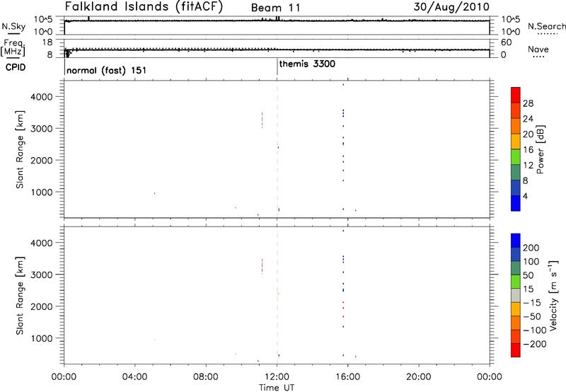This screenshot has width=566, height=392.
Task: Click the 'Falkland Islands (fitACF)' title
Action: 144,7
